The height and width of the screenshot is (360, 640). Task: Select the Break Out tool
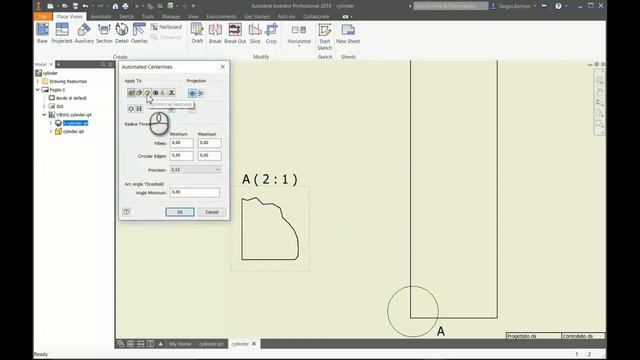[x=235, y=33]
